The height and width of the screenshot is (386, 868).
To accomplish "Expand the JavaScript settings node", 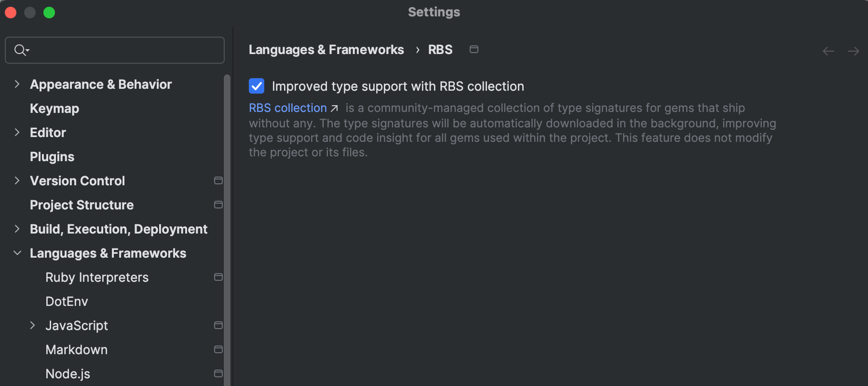I will [33, 326].
